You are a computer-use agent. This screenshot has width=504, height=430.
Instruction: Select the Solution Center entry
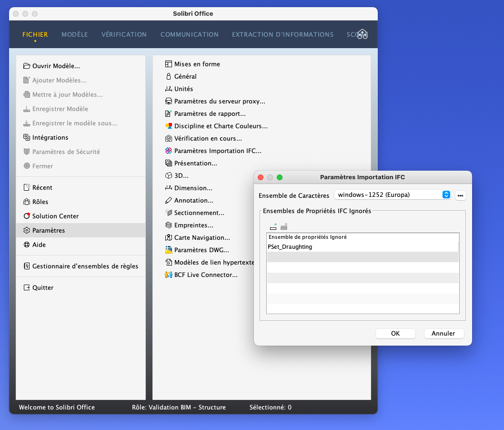point(81,216)
